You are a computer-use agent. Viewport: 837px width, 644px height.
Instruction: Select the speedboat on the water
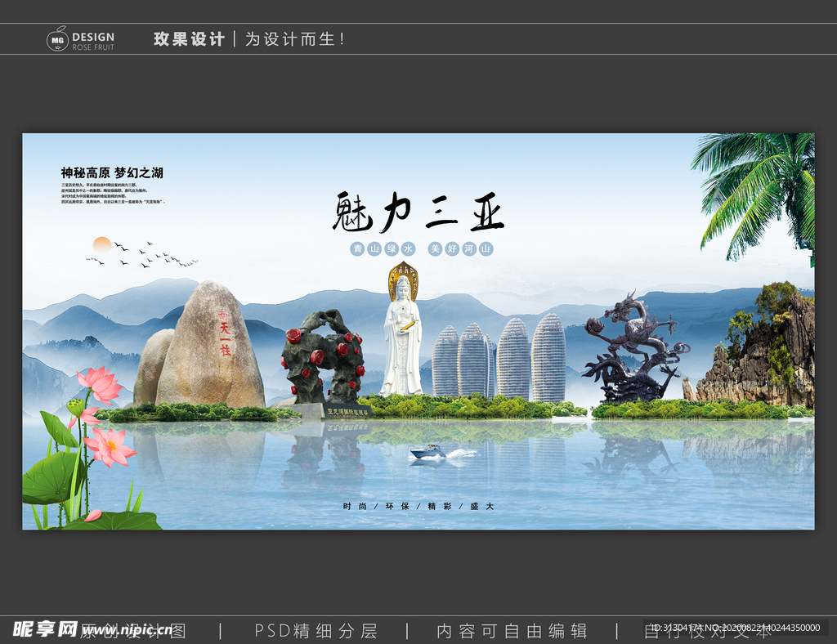[425, 453]
